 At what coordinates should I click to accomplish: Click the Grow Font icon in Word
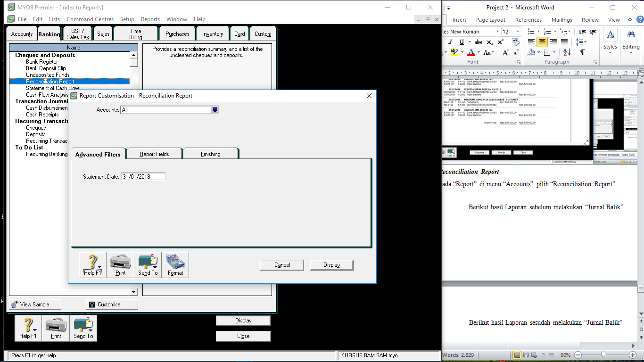[505, 52]
